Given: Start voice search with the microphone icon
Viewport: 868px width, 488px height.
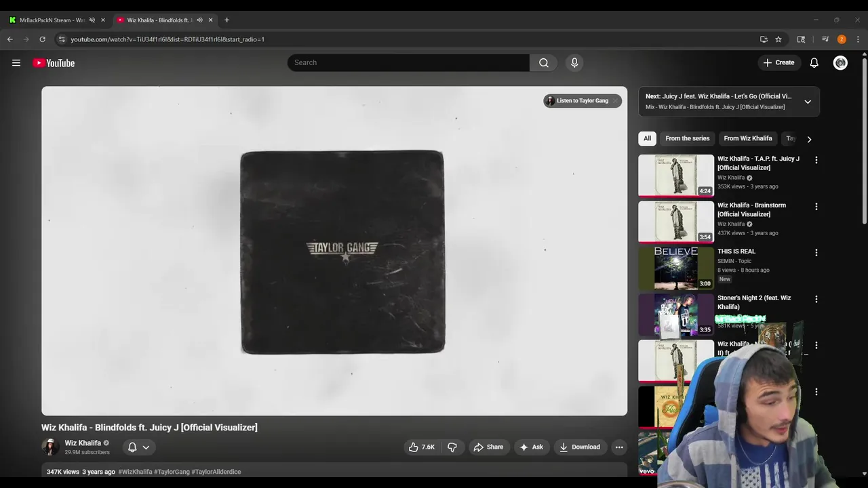Looking at the screenshot, I should (574, 63).
